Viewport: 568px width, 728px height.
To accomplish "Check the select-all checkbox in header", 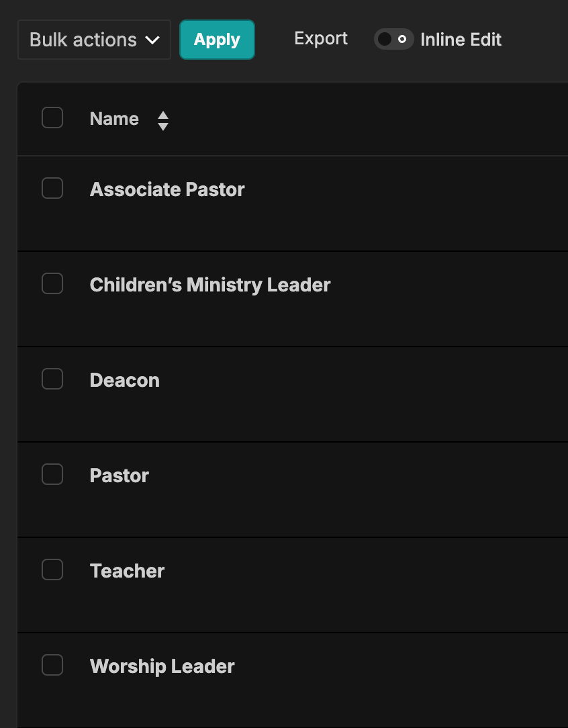I will pos(52,118).
